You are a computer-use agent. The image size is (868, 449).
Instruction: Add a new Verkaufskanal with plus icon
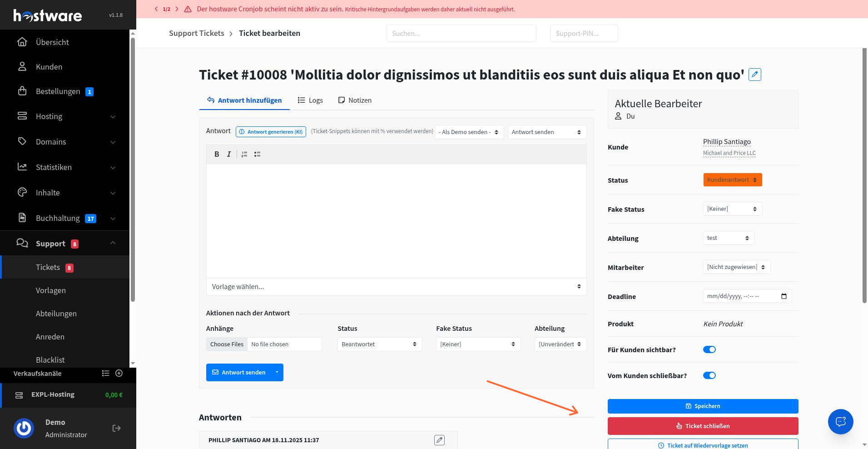119,373
